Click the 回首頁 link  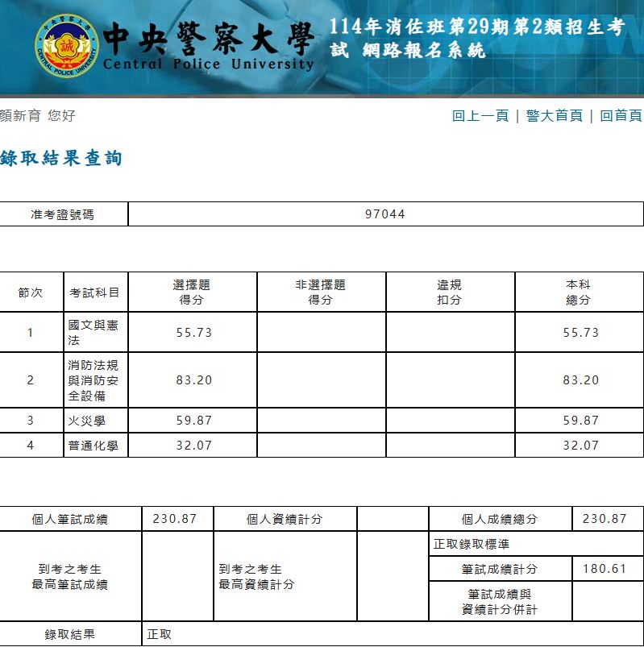[x=621, y=116]
